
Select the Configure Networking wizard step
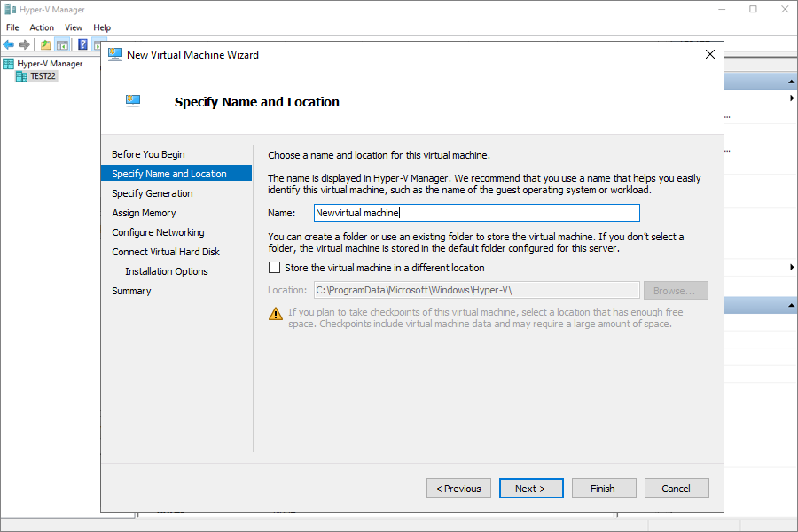(x=158, y=232)
